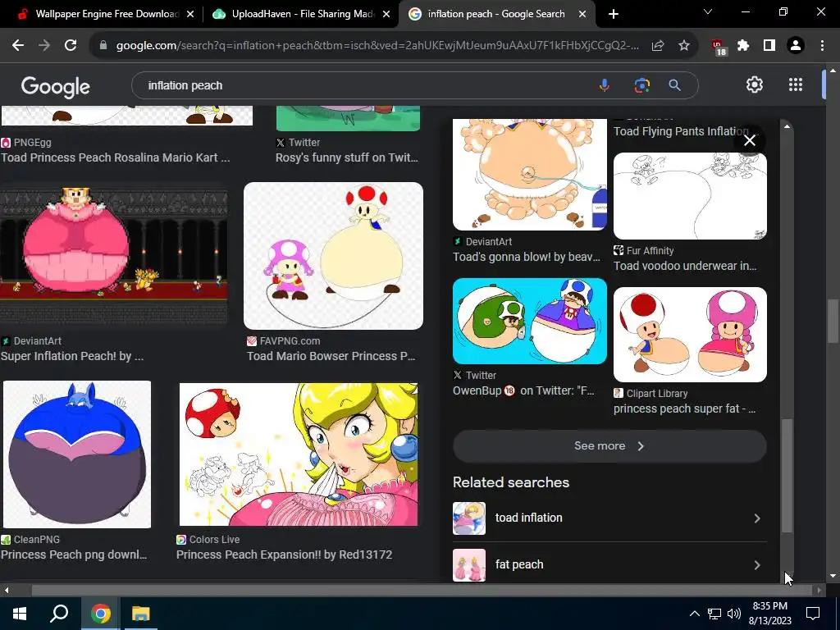
Task: Open related search fat peach
Action: click(609, 564)
